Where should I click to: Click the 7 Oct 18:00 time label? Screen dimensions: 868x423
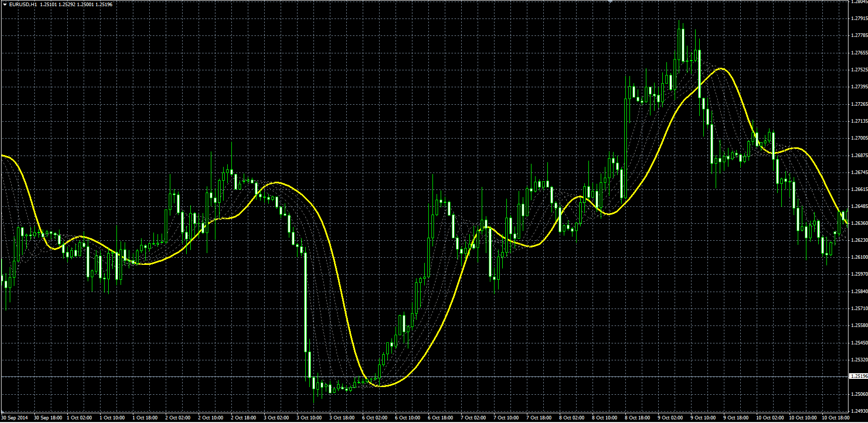(539, 418)
